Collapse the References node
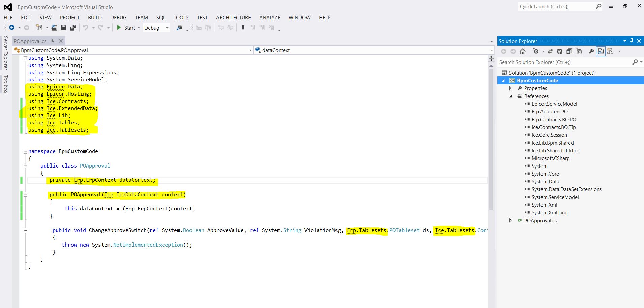This screenshot has width=644, height=308. pyautogui.click(x=511, y=96)
